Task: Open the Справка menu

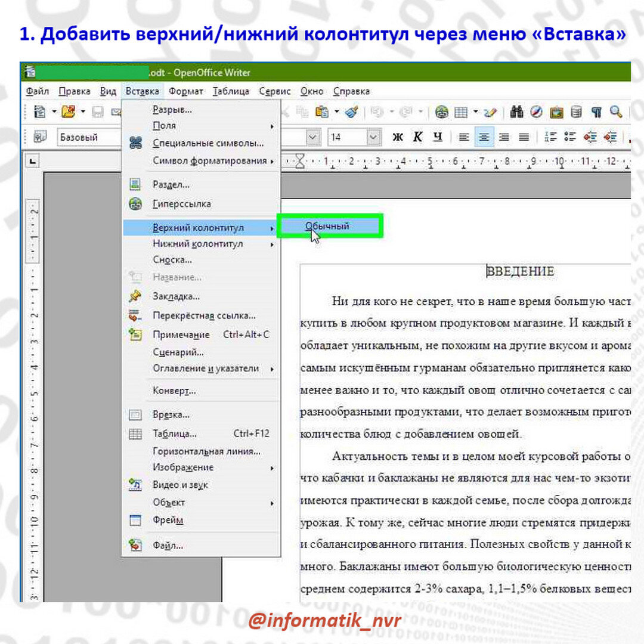Action: tap(351, 91)
